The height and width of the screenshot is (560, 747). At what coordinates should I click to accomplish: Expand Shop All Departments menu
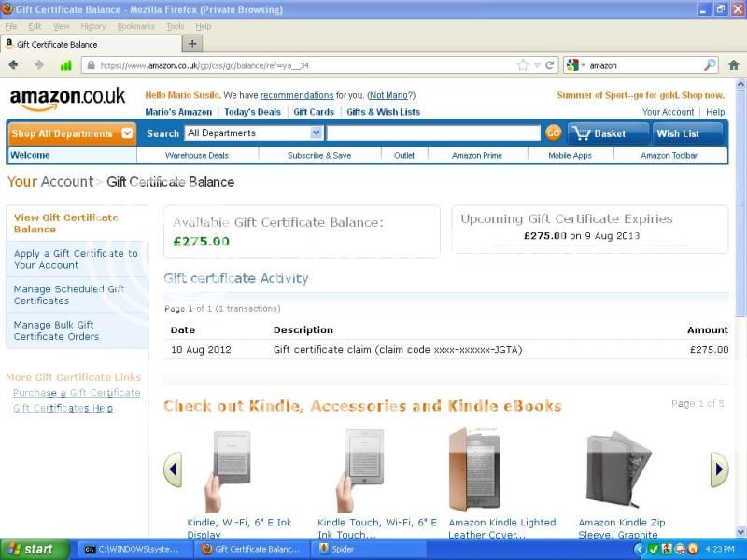click(x=72, y=133)
